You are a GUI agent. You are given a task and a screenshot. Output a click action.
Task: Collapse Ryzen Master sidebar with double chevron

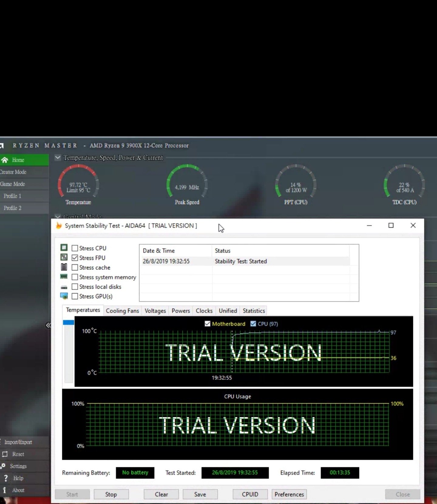pyautogui.click(x=48, y=325)
